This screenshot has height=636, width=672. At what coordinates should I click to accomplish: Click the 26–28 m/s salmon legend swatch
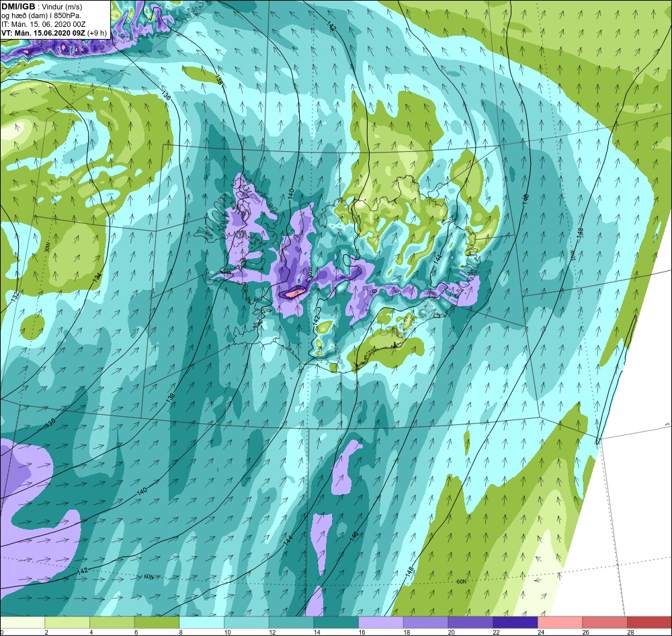(x=605, y=623)
